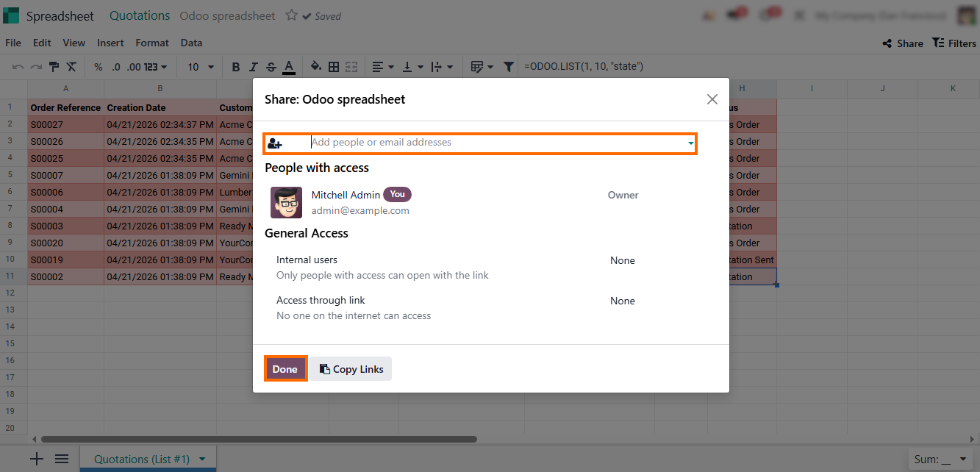The width and height of the screenshot is (980, 472).
Task: Open the File menu
Action: (13, 43)
